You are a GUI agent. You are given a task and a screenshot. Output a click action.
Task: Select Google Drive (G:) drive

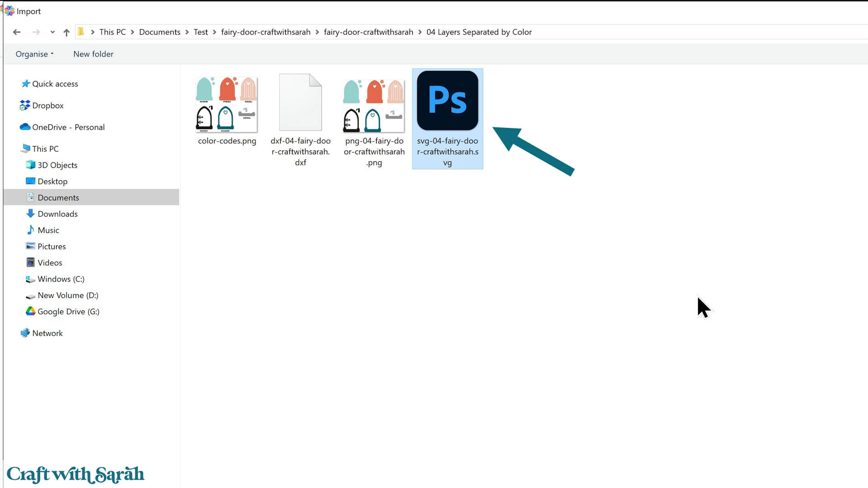click(68, 311)
